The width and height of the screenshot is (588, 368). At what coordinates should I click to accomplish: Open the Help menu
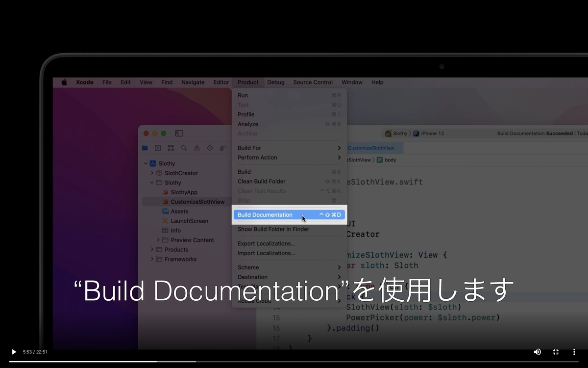click(377, 82)
